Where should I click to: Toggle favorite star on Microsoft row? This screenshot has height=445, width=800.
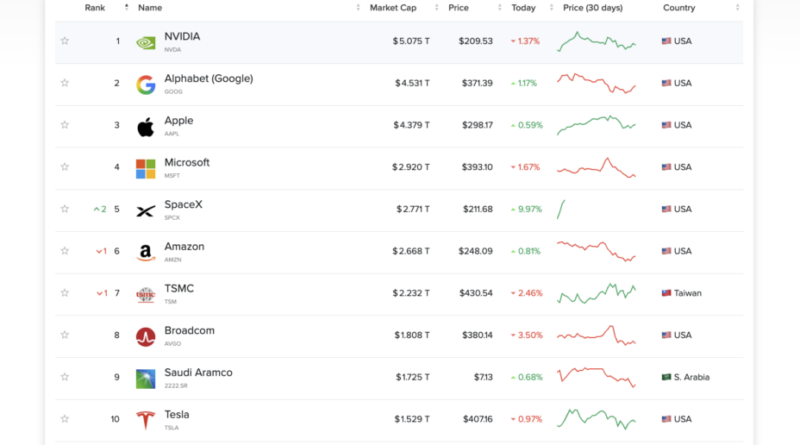65,167
